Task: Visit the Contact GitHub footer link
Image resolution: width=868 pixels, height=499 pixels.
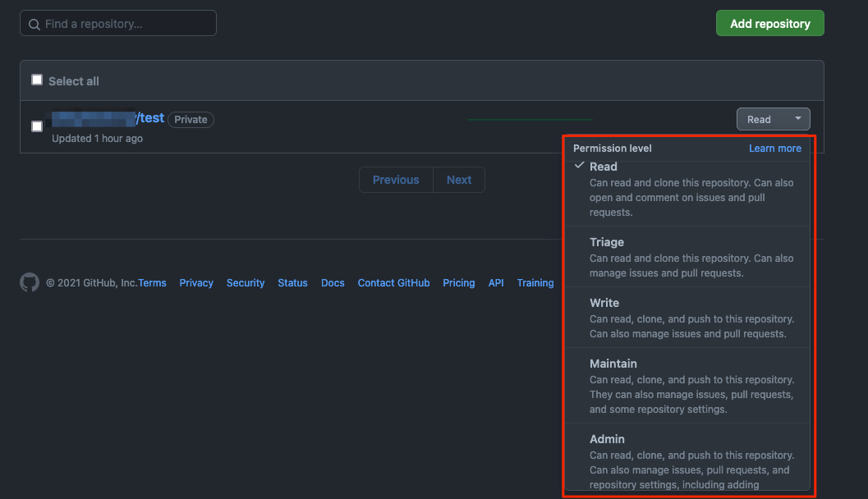Action: [393, 283]
